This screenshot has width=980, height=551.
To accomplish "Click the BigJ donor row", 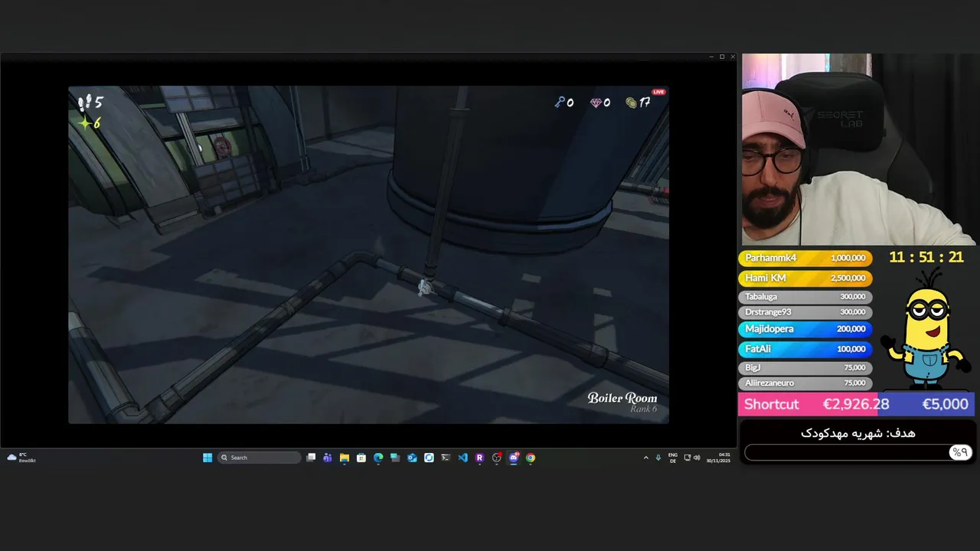I will [x=805, y=367].
